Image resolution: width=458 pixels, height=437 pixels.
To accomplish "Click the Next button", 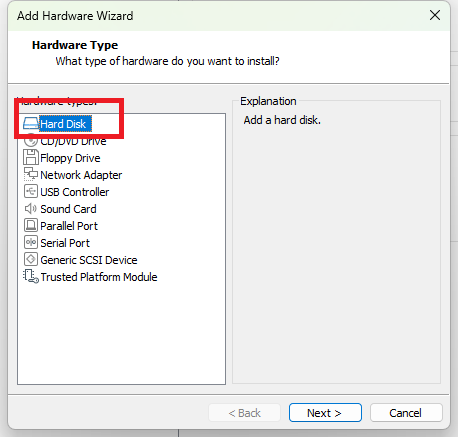I will pyautogui.click(x=325, y=413).
